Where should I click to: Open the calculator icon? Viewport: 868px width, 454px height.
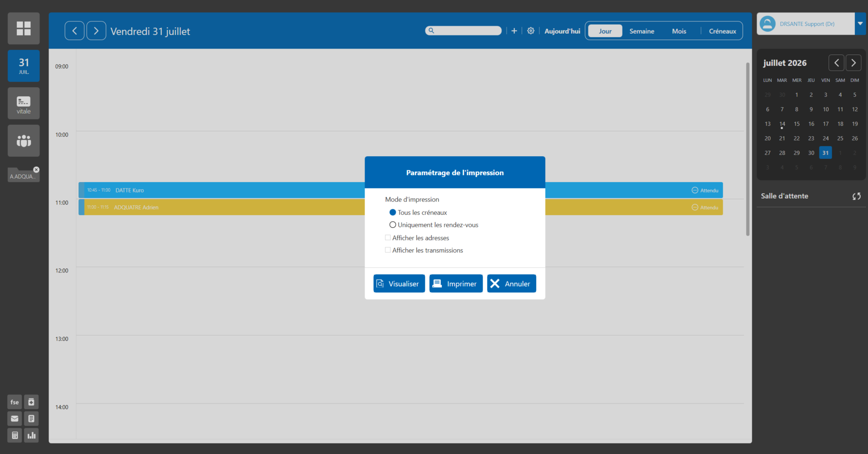click(x=15, y=435)
